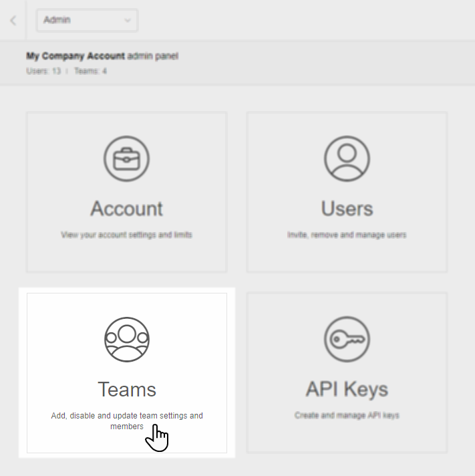Screen dimensions: 475x476
Task: Click 'Create and manage API keys' description
Action: pyautogui.click(x=347, y=416)
